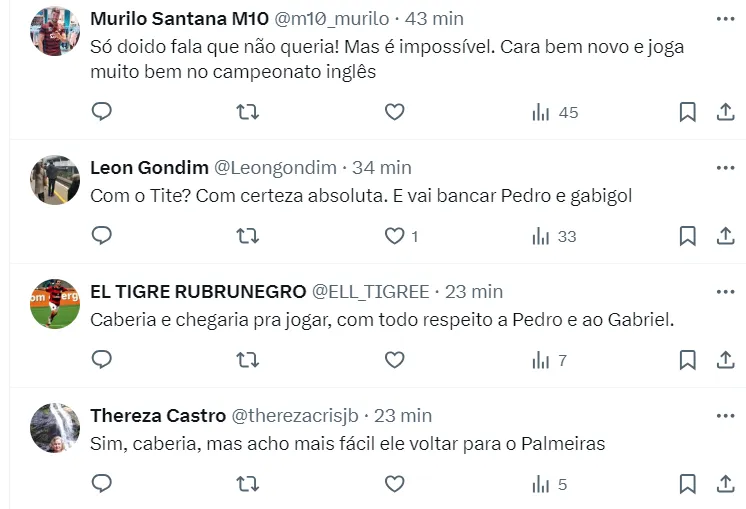The width and height of the screenshot is (746, 509).
Task: Like Murilo Santana M10's tweet
Action: (x=395, y=112)
